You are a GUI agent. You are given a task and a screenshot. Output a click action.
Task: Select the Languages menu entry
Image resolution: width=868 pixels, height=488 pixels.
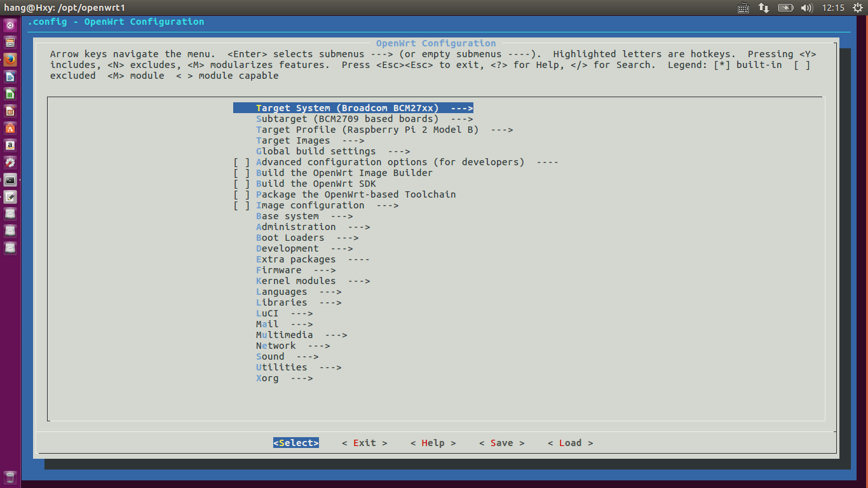coord(299,292)
